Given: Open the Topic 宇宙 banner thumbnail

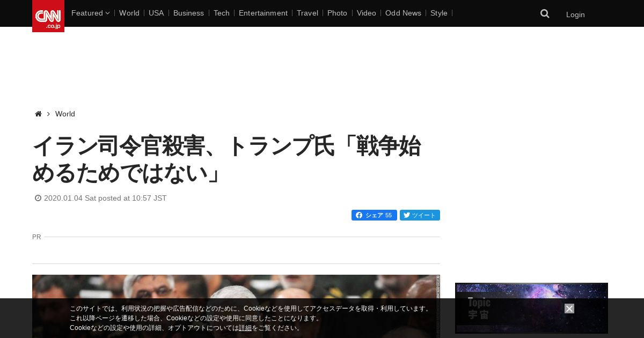Looking at the screenshot, I should (531, 308).
